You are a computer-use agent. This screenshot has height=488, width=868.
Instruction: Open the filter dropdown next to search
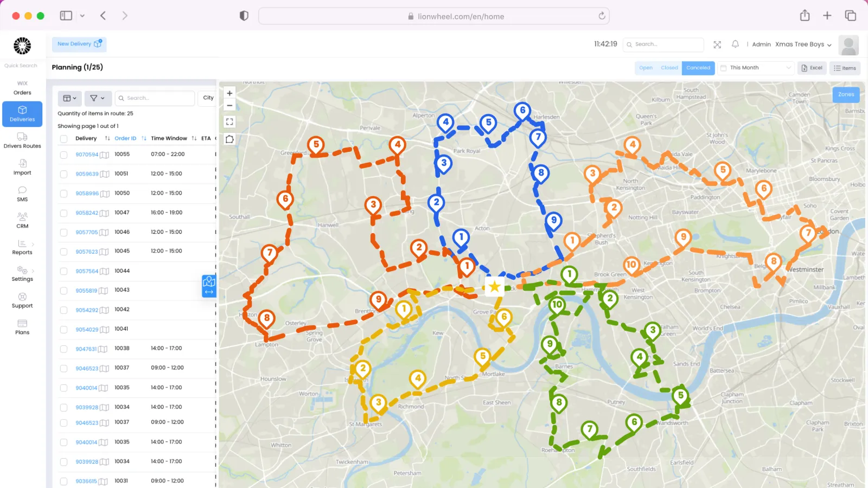pyautogui.click(x=98, y=98)
